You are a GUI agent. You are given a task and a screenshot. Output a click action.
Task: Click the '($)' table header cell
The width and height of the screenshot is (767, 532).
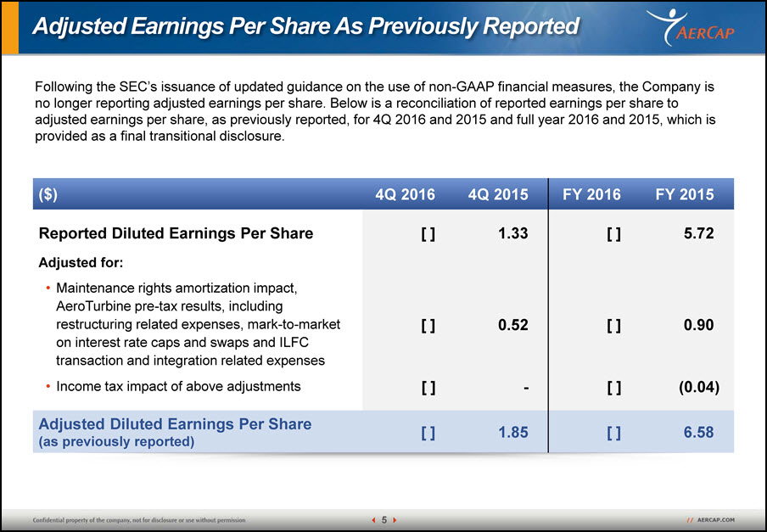tap(48, 194)
